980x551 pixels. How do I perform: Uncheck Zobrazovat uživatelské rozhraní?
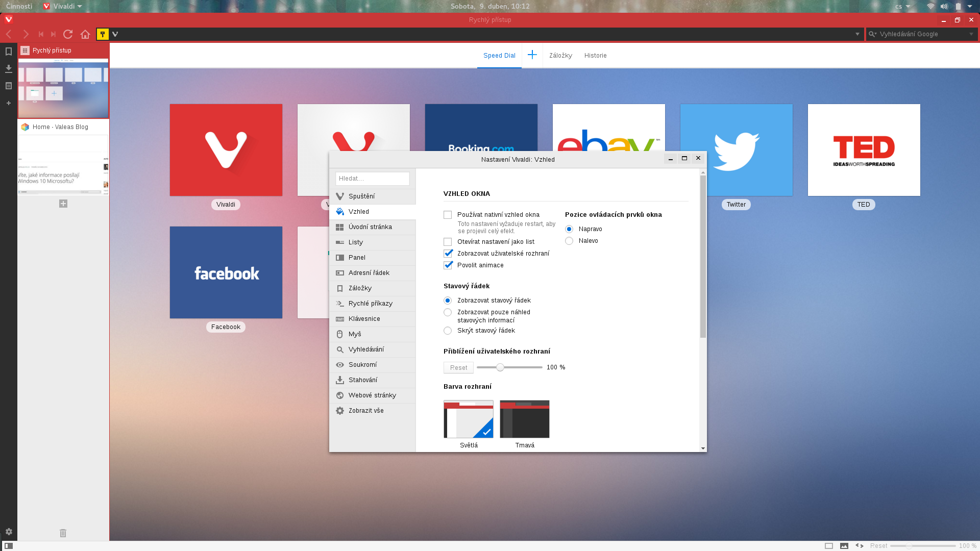click(448, 254)
